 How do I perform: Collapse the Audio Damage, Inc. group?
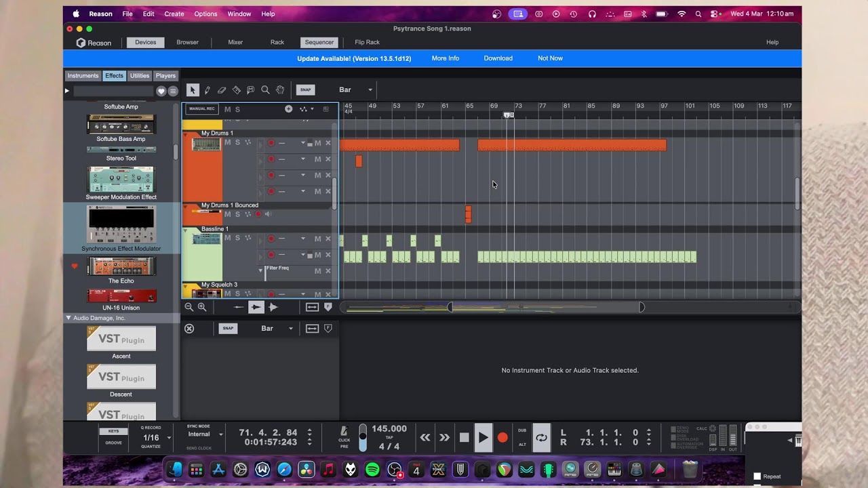[x=68, y=318]
